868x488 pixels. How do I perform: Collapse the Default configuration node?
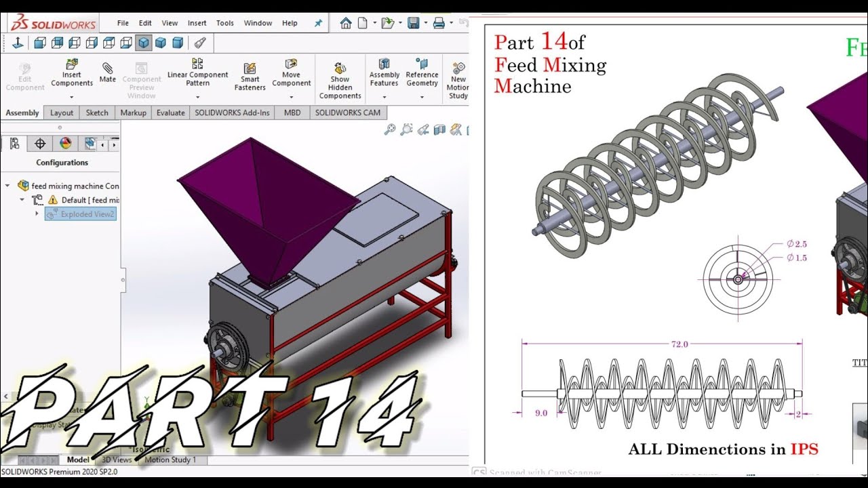pos(22,200)
